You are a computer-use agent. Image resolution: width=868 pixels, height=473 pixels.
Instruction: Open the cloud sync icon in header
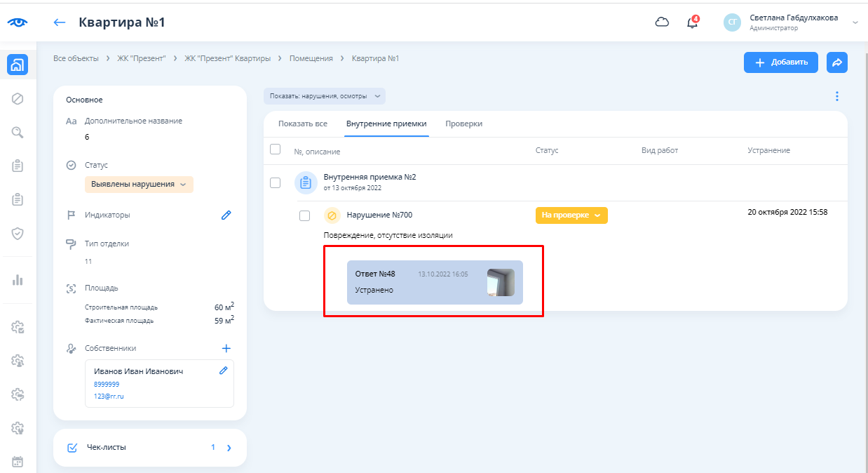pos(662,22)
